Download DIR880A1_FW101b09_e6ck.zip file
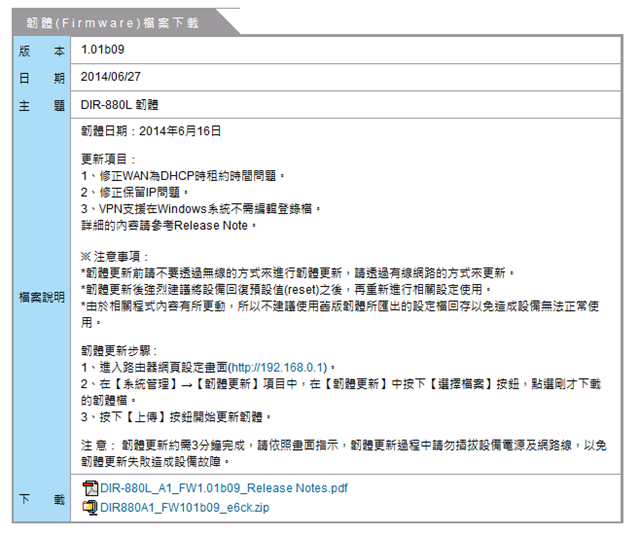This screenshot has width=640, height=536. click(184, 507)
